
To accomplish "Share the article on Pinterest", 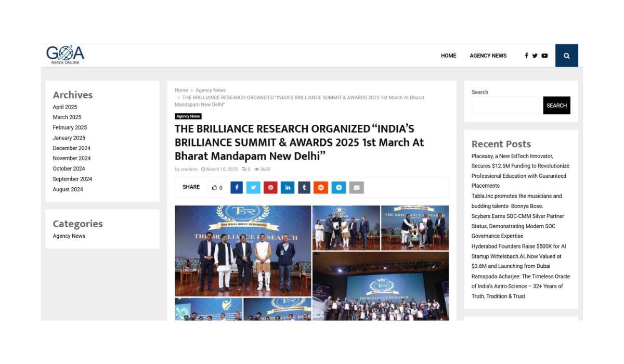I will pyautogui.click(x=270, y=188).
